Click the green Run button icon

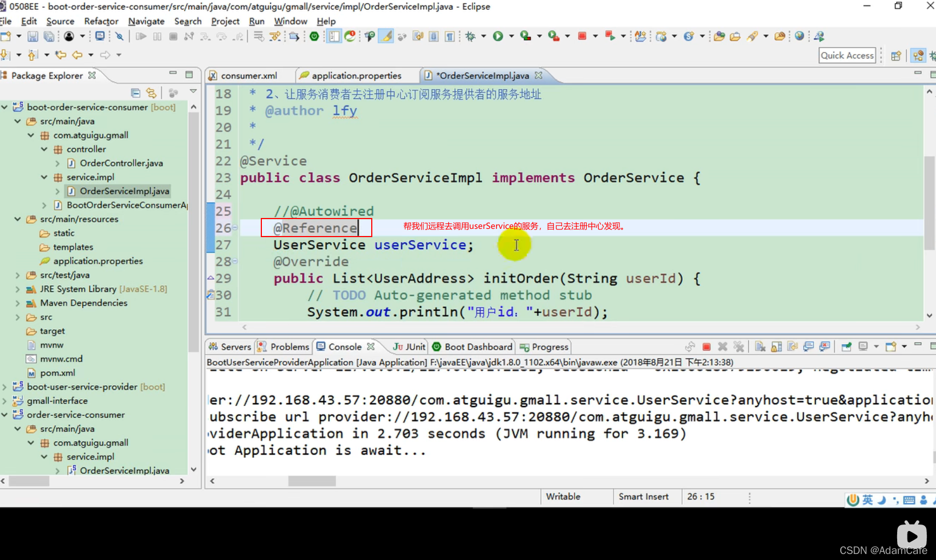click(x=498, y=37)
